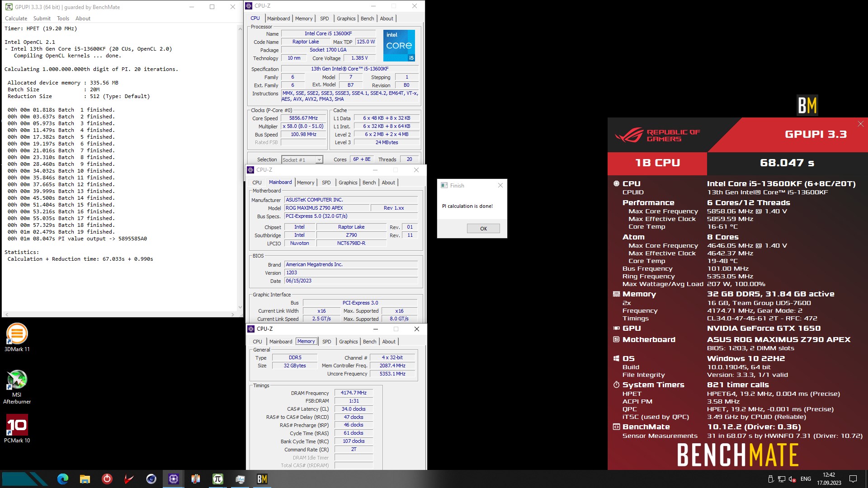Viewport: 868px width, 488px height.
Task: Select the Memory tab in top CPU-Z window
Action: tap(304, 19)
